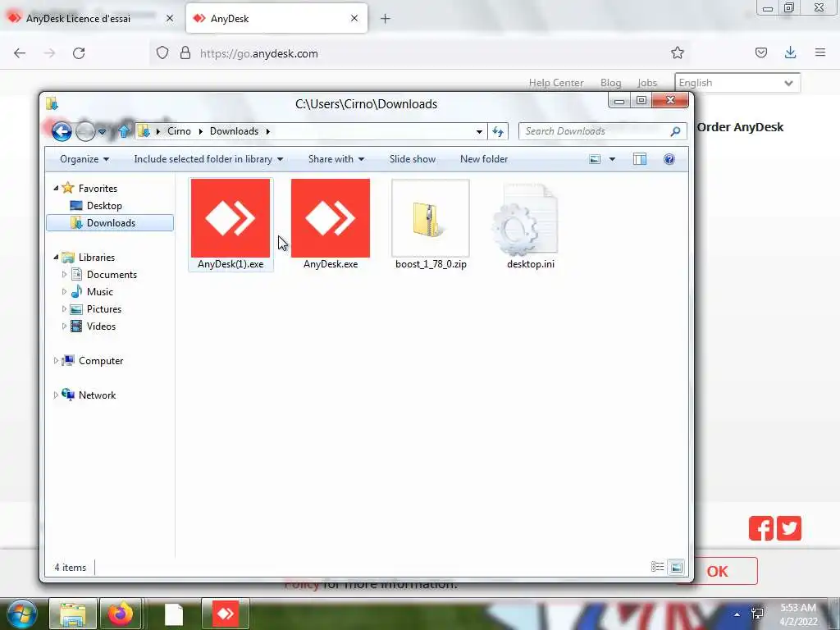Click the Search Downloads field
The image size is (840, 630).
point(595,131)
